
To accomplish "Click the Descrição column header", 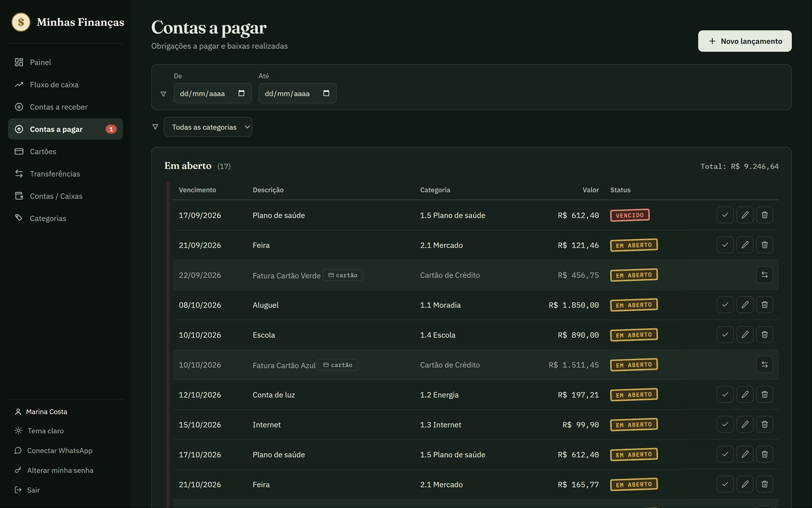I will click(268, 190).
